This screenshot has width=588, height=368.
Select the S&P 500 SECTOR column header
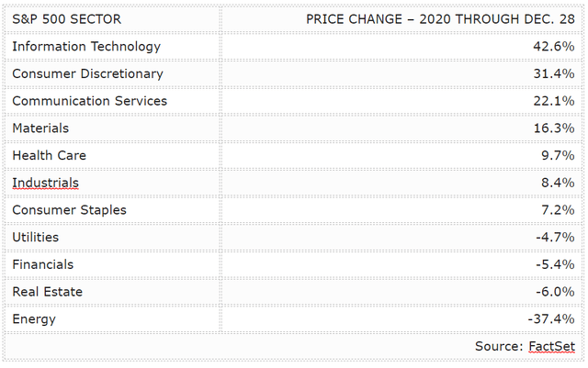[66, 19]
